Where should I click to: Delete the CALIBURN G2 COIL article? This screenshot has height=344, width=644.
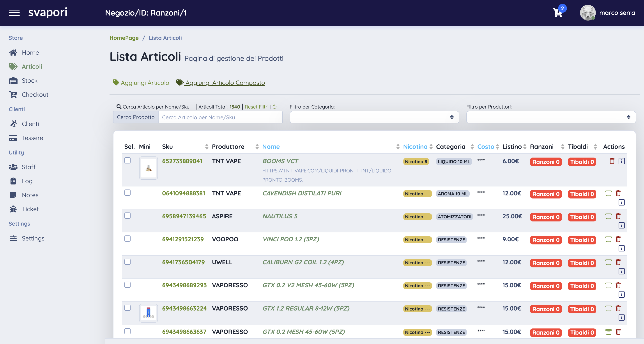point(618,262)
